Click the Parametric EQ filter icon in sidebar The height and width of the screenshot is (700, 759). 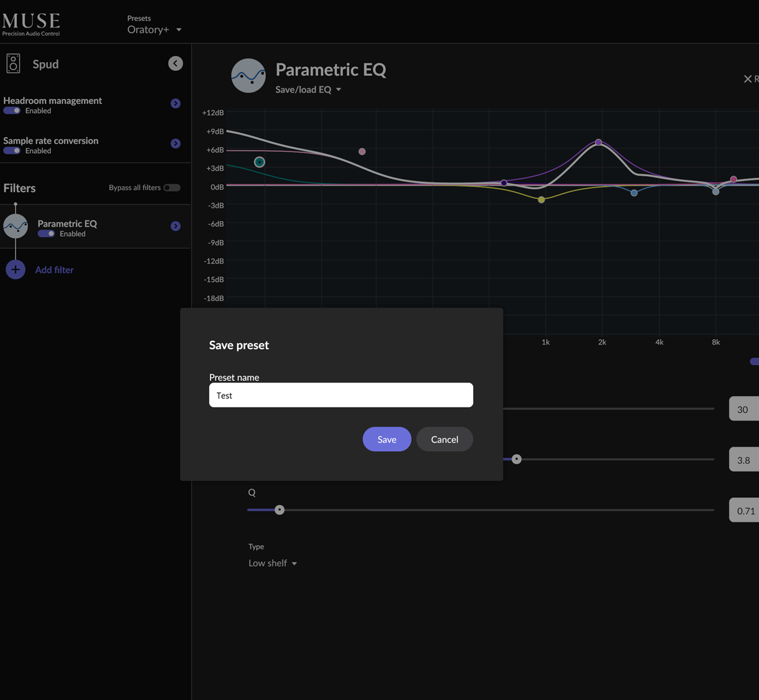(16, 226)
